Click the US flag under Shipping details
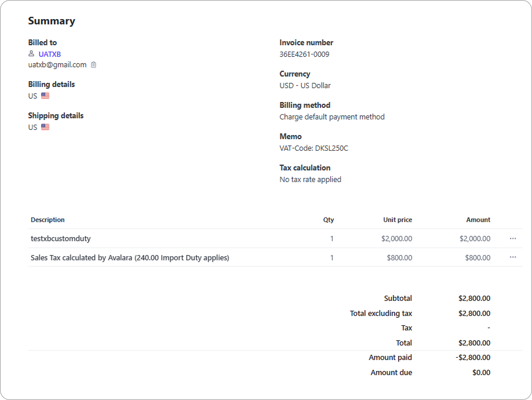The width and height of the screenshot is (532, 400). [x=44, y=126]
